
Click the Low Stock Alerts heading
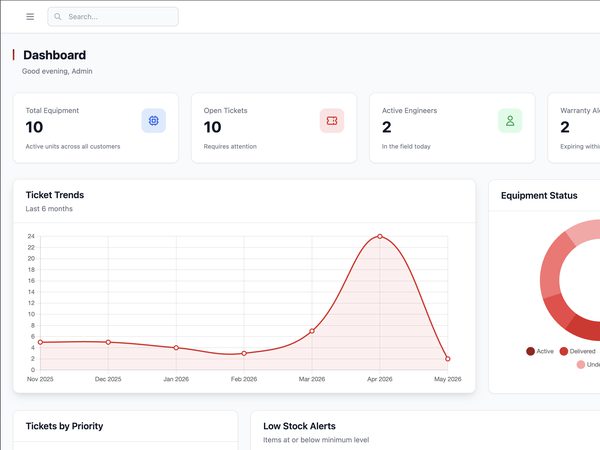(x=299, y=426)
